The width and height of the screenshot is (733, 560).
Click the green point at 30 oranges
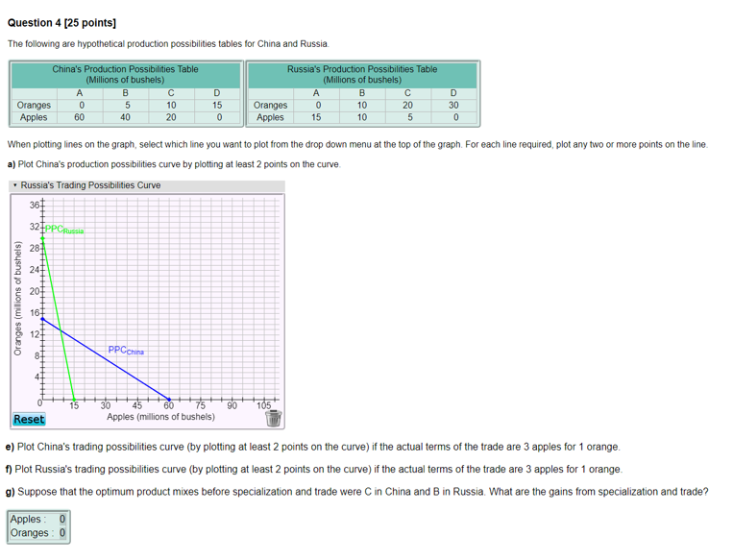click(x=42, y=239)
